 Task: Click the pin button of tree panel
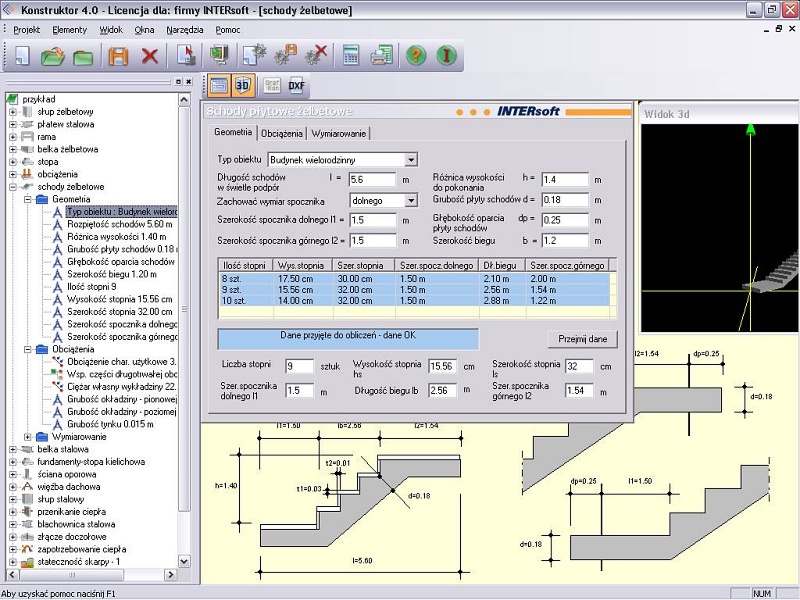point(178,82)
